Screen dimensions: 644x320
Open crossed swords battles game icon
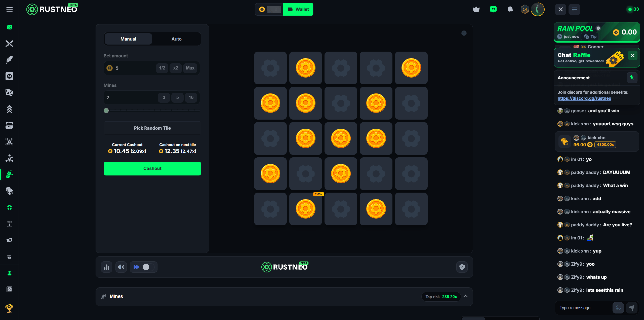pos(10,44)
